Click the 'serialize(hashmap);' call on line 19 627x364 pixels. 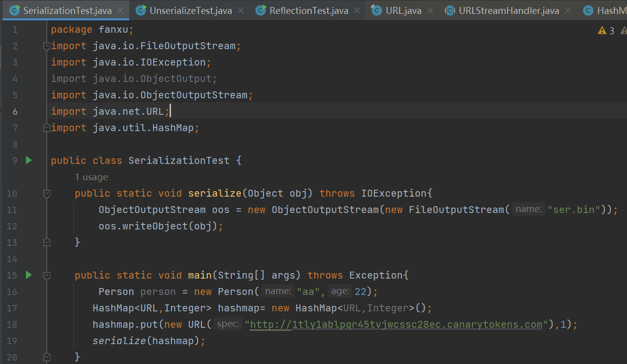(149, 341)
